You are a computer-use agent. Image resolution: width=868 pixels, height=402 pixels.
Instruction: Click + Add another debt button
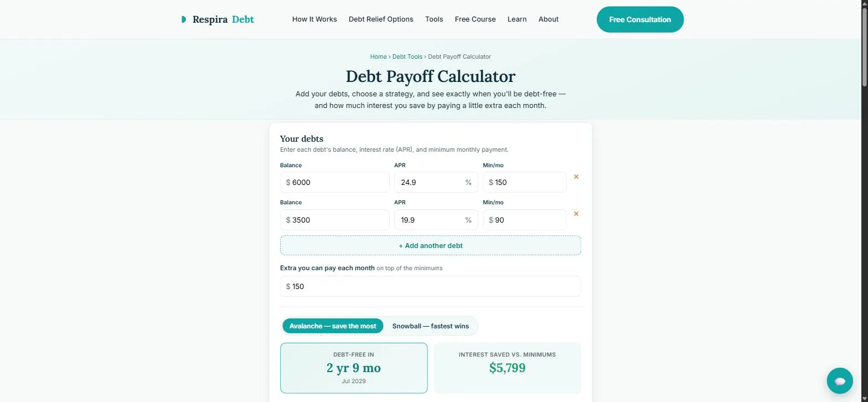431,245
